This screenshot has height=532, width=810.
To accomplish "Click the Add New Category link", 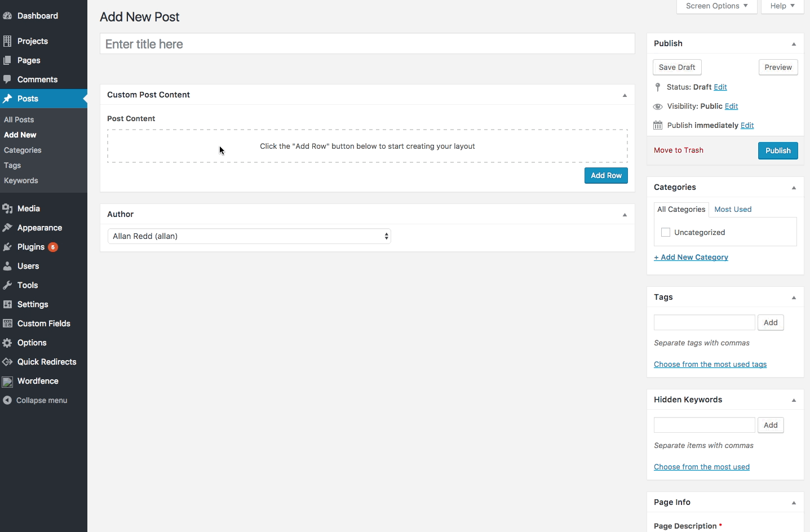I will (691, 257).
